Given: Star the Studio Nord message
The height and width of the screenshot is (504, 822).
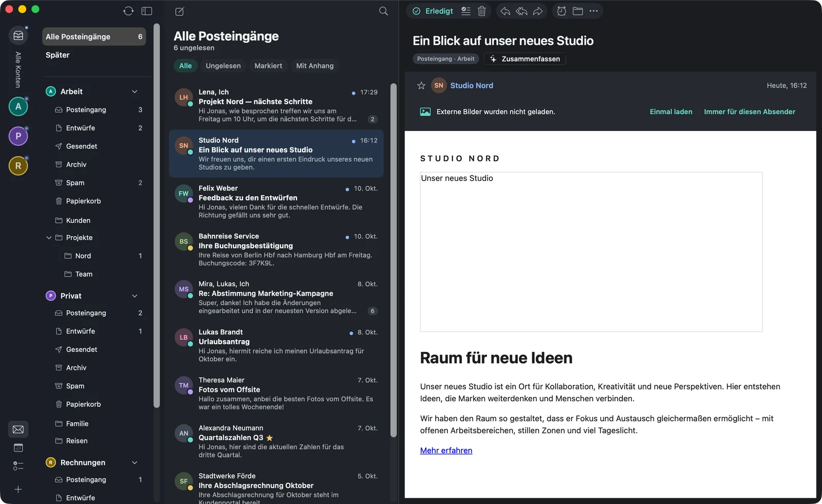Looking at the screenshot, I should (421, 86).
